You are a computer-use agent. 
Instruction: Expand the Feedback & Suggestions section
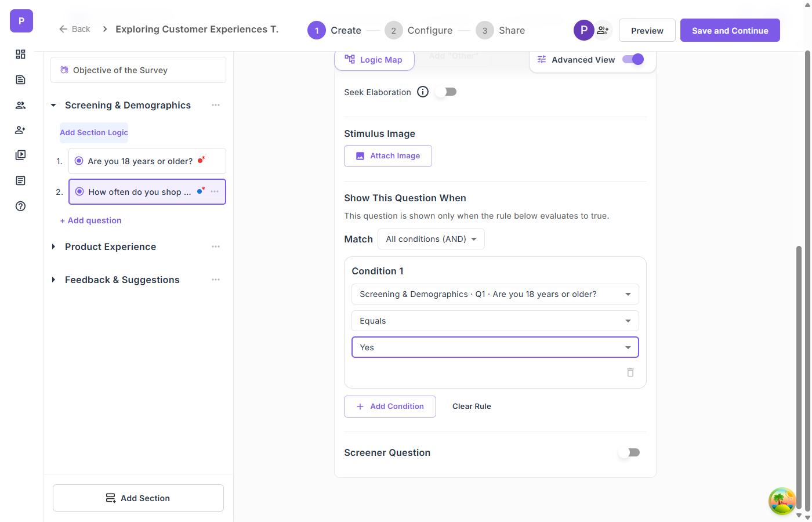[x=53, y=280]
